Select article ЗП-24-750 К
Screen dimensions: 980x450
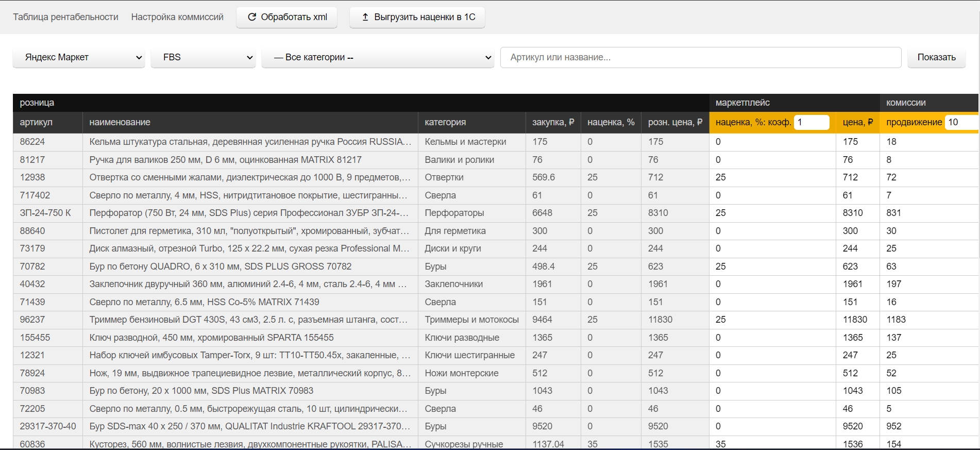pyautogui.click(x=47, y=213)
